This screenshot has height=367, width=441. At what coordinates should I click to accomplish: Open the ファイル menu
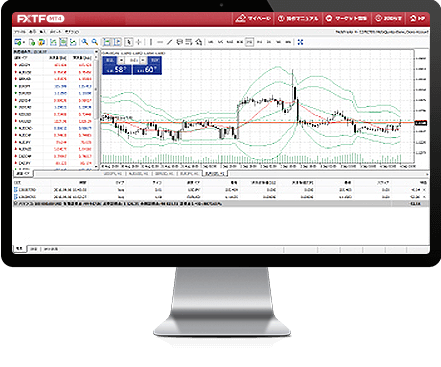pyautogui.click(x=19, y=32)
